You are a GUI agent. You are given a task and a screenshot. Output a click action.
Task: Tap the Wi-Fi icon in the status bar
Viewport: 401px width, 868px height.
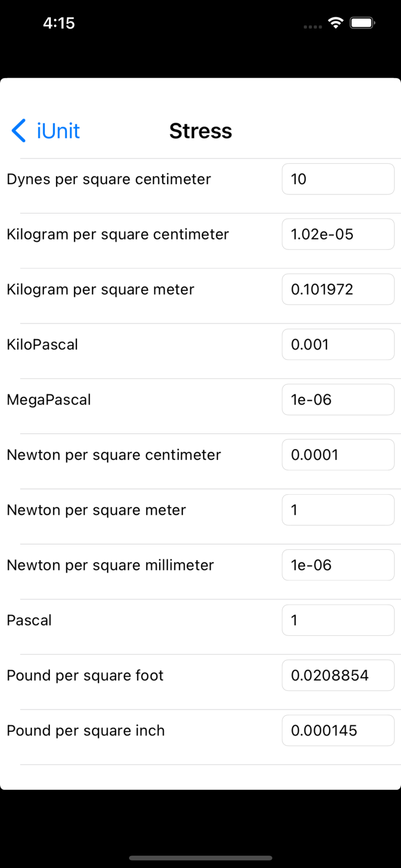click(336, 23)
